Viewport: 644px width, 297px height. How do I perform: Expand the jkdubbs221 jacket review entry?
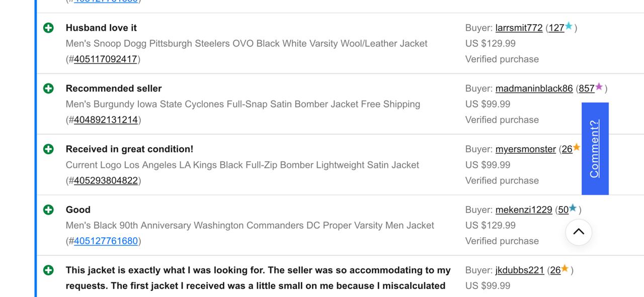tap(48, 270)
